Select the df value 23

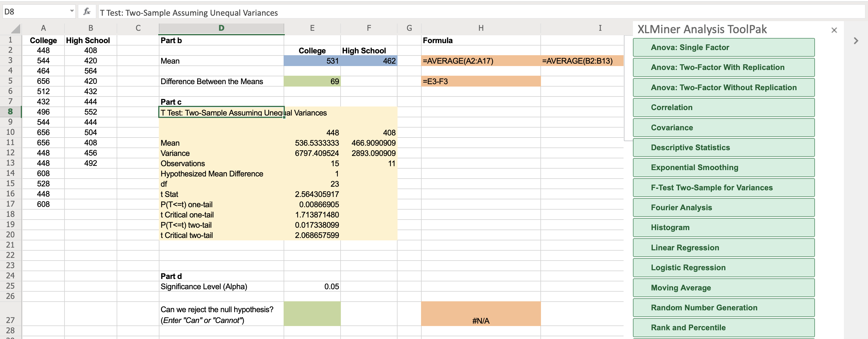coord(312,184)
